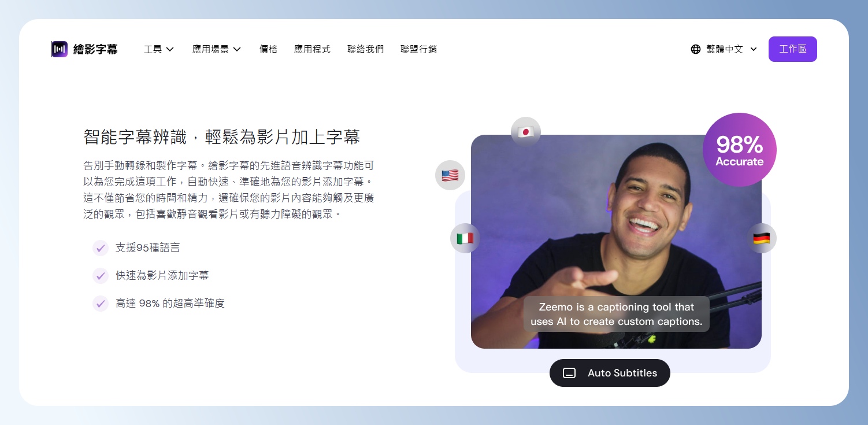Click the Auto Subtitles button
868x425 pixels.
click(x=610, y=373)
